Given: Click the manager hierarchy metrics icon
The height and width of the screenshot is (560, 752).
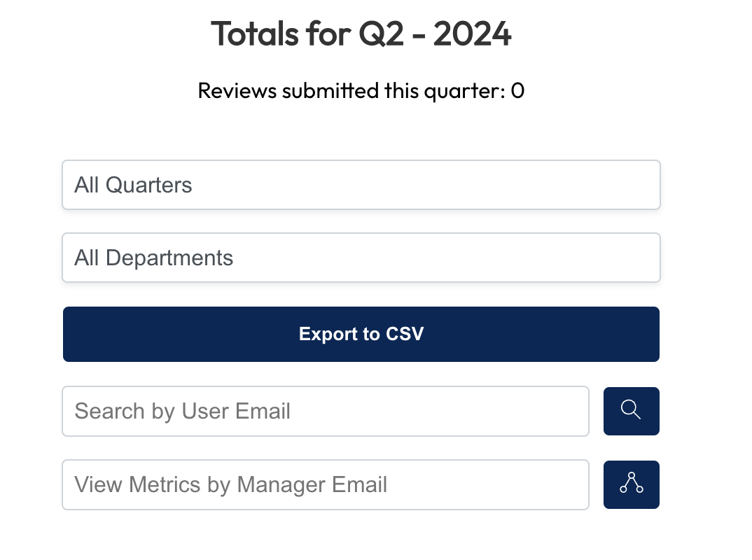Looking at the screenshot, I should [631, 484].
